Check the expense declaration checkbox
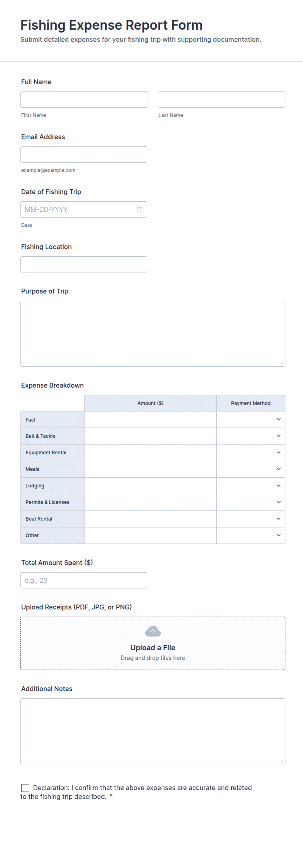303x868 pixels. pyautogui.click(x=25, y=788)
